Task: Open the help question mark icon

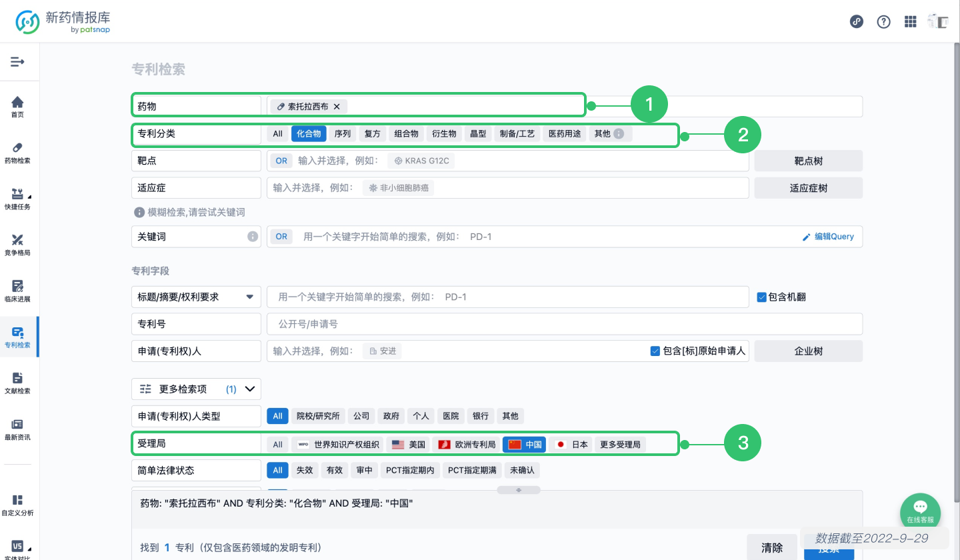Action: (884, 21)
